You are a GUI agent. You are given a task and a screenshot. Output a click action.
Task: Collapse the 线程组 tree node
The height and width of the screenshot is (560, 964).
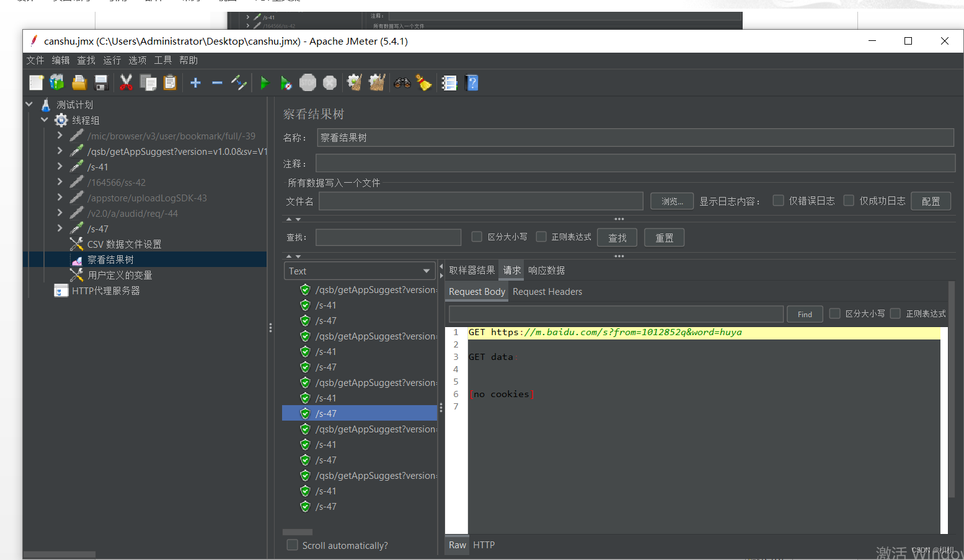click(x=45, y=120)
